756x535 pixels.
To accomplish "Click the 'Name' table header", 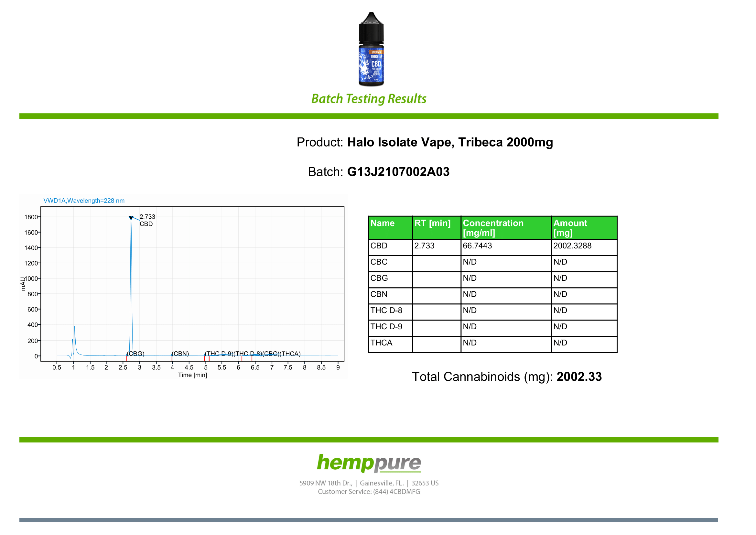I will [390, 228].
